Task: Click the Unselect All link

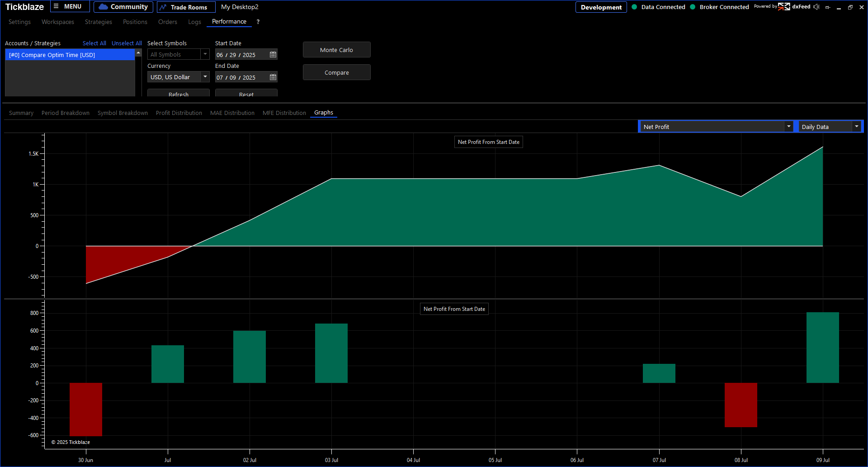Action: [127, 43]
